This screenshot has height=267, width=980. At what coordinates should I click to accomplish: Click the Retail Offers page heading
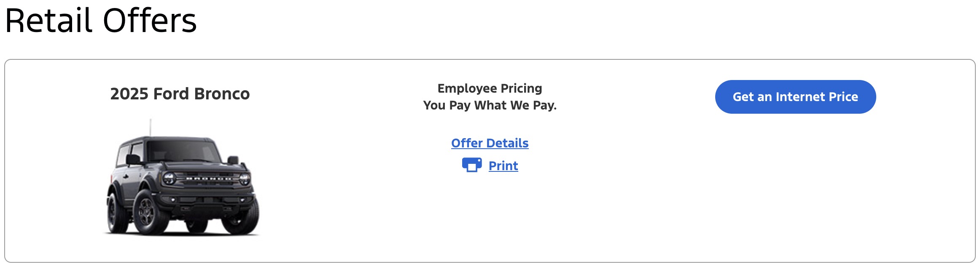click(101, 20)
